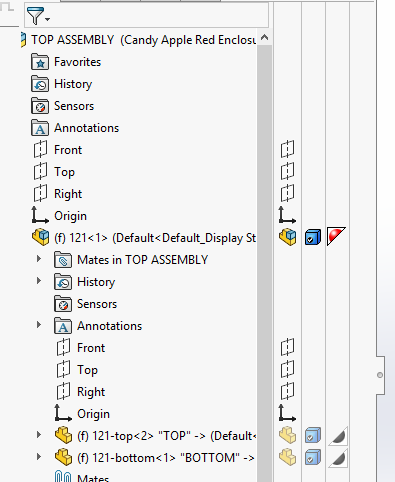Click the feature tree vertical scrollbar track
Viewport: 395px width, 482px height.
pyautogui.click(x=265, y=263)
